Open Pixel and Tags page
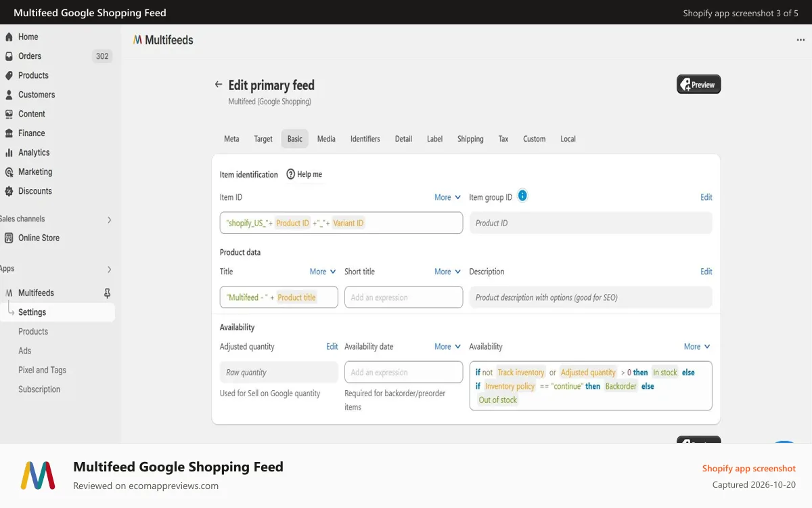 click(42, 371)
